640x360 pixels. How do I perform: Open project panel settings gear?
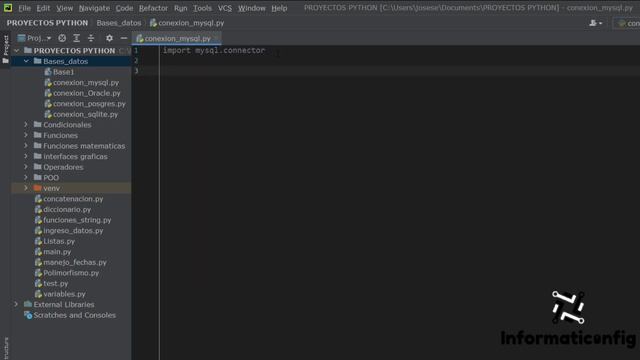pos(109,38)
